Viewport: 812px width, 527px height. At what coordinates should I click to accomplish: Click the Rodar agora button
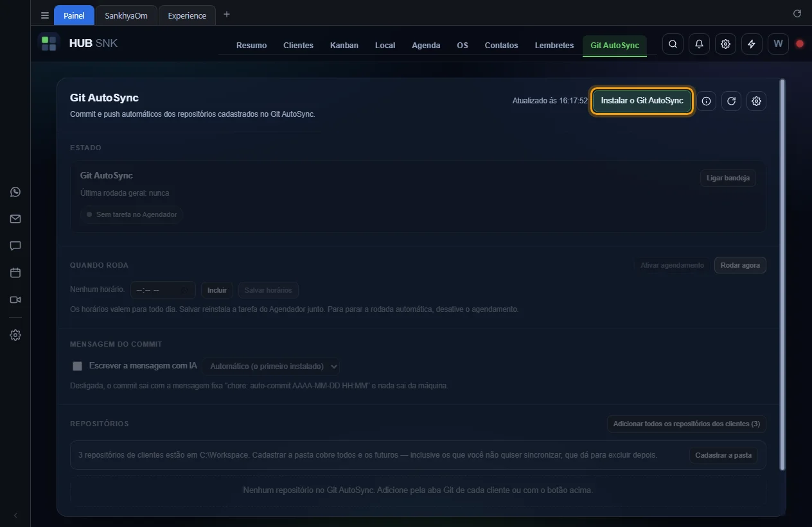tap(740, 265)
